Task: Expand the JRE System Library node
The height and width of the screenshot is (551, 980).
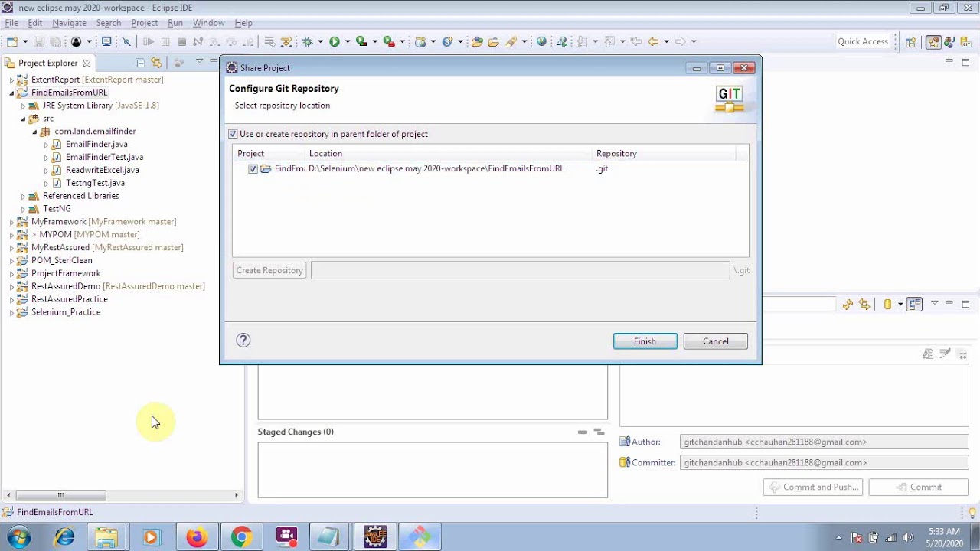Action: pos(23,106)
